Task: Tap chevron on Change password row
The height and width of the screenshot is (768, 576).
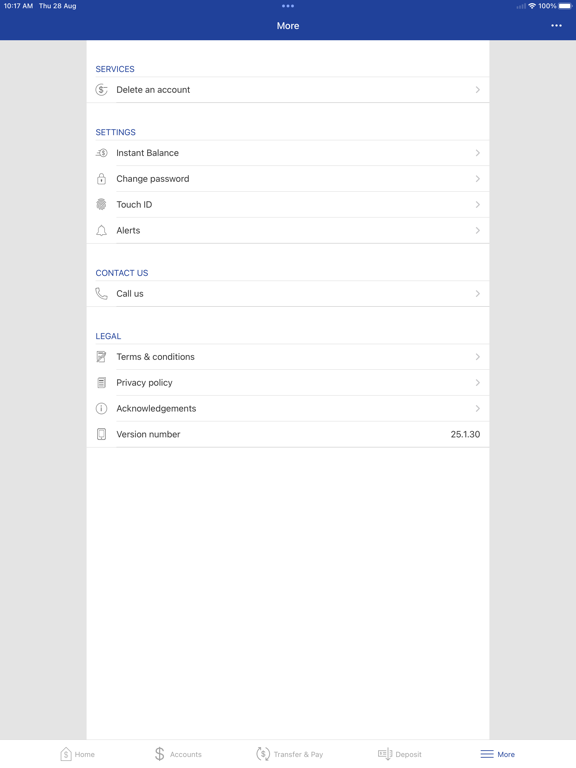Action: (478, 179)
